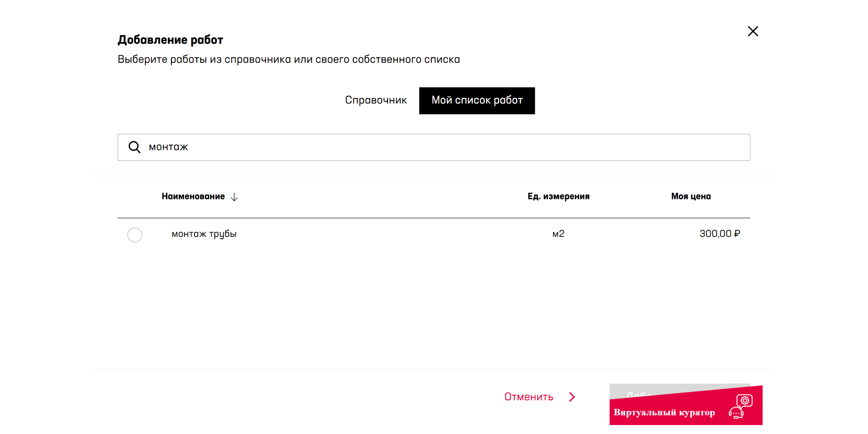
Task: Click the м2 unit cell
Action: [x=558, y=234]
